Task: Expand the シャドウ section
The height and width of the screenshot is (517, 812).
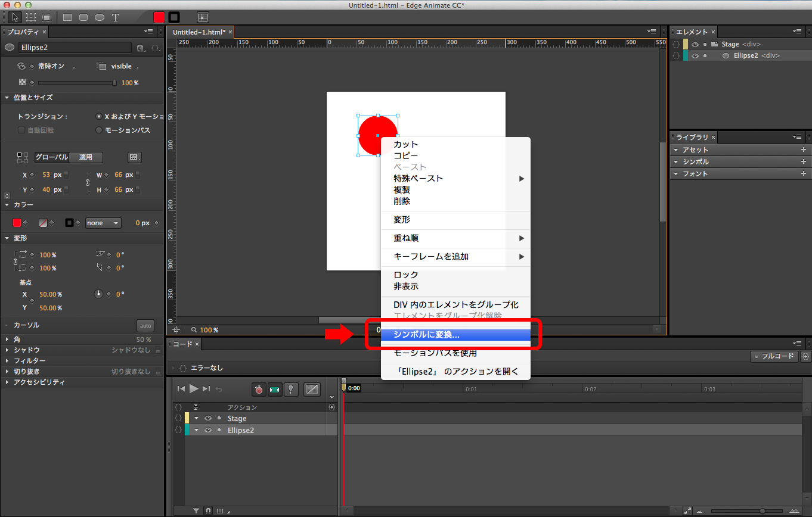Action: click(x=7, y=350)
